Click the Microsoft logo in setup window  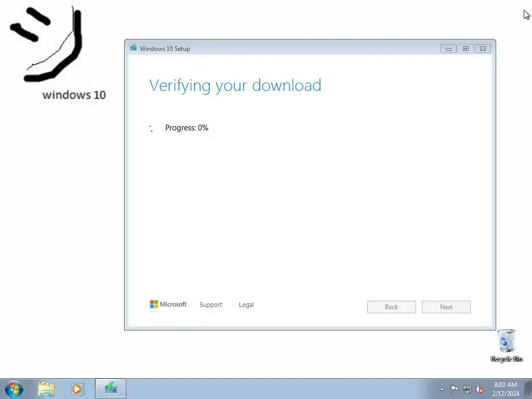168,304
